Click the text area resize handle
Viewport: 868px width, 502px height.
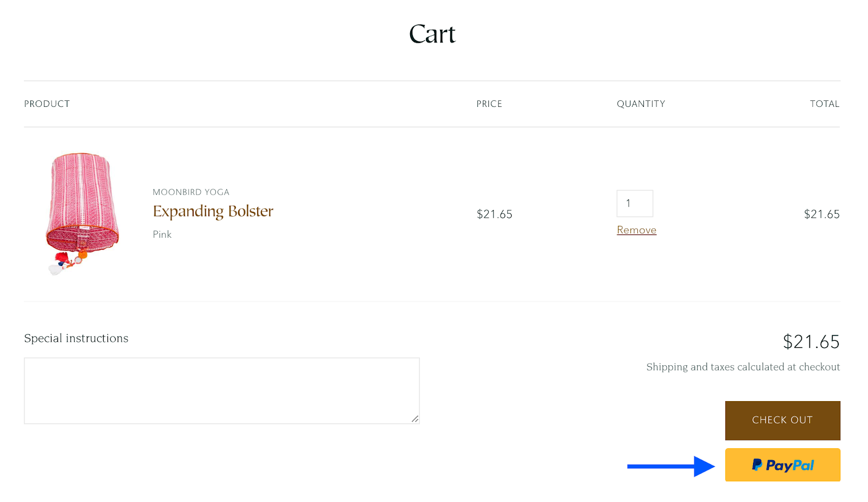[415, 419]
